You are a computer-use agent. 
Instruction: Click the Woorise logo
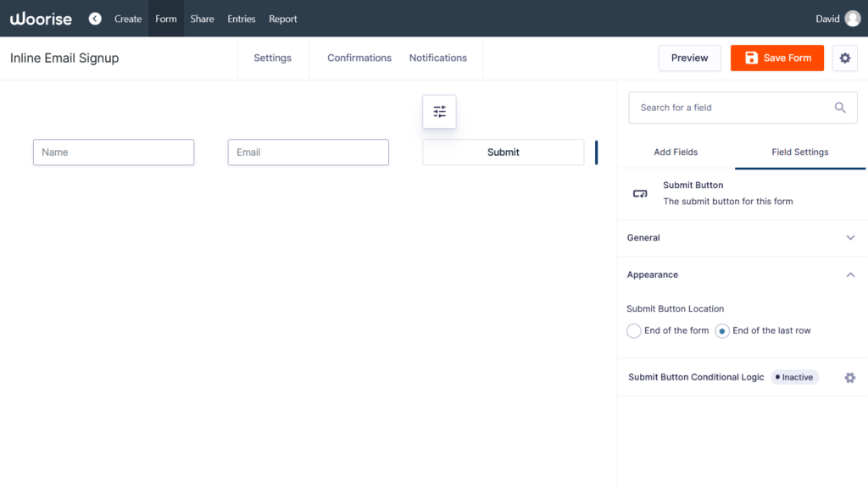(41, 18)
